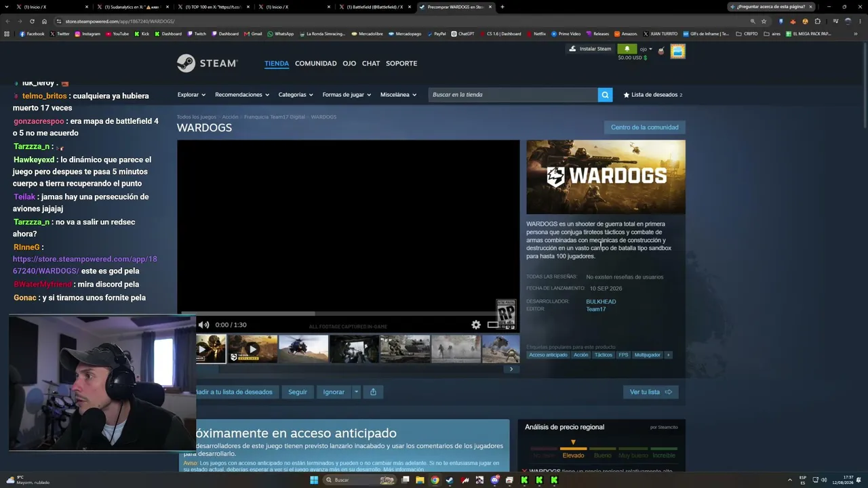868x488 pixels.
Task: Click the plus icon to add a tag
Action: [x=668, y=355]
